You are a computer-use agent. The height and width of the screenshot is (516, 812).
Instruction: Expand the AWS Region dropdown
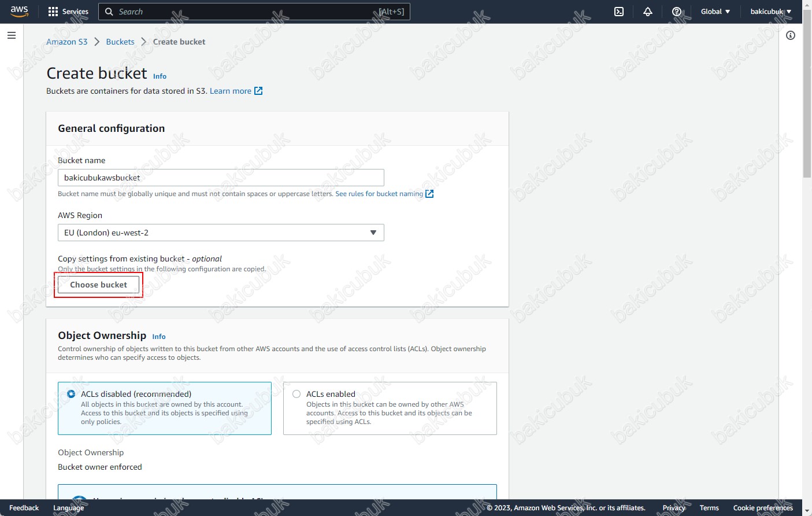point(221,233)
